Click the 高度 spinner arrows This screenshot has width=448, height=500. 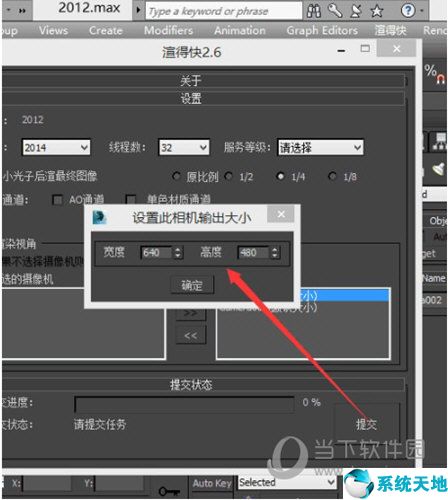[x=275, y=253]
